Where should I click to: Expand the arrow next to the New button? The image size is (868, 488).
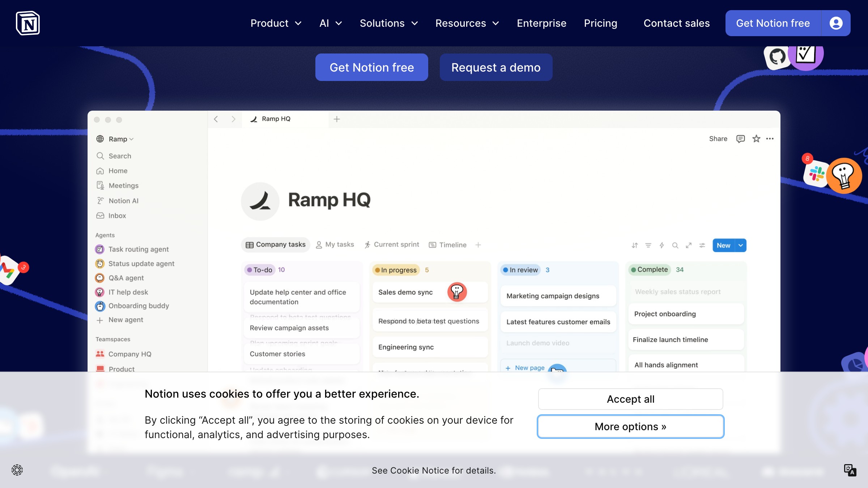[x=741, y=245]
